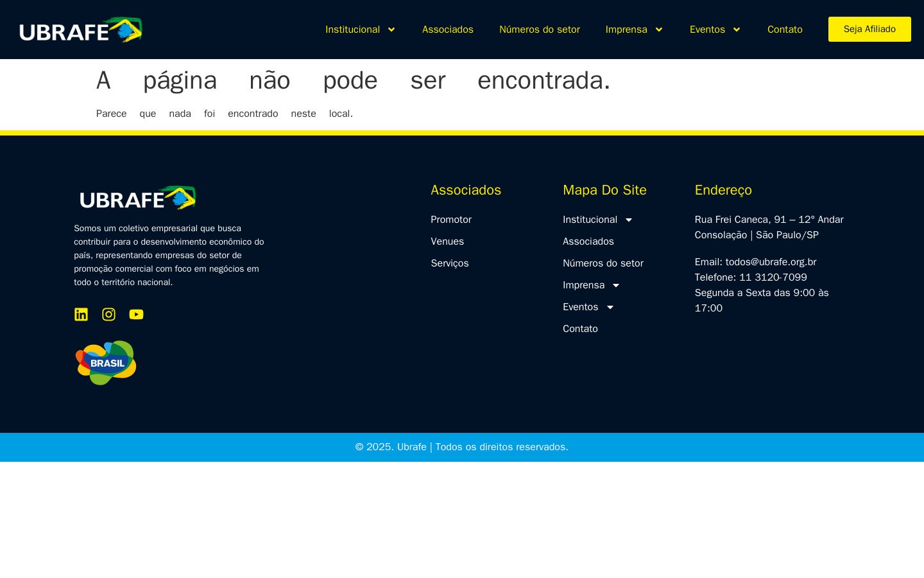Open the Promotor footer link

click(451, 220)
